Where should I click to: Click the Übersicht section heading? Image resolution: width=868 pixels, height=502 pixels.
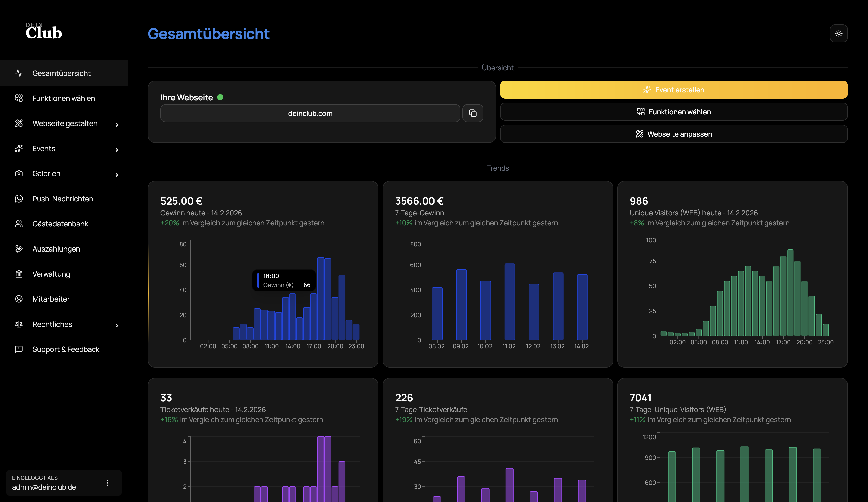pos(497,68)
